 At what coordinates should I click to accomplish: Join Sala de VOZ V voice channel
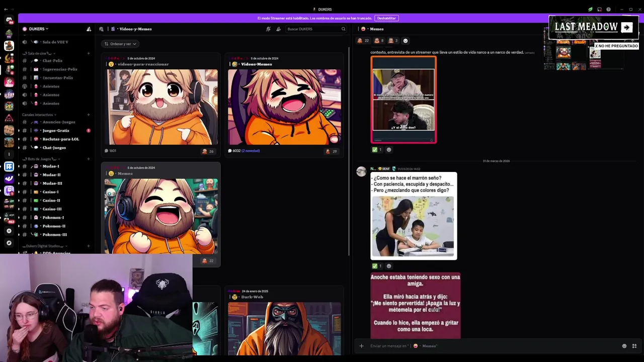(55, 42)
